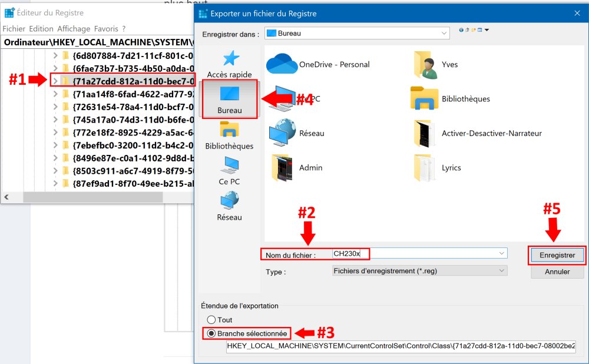589x364 pixels.
Task: Click the horizontal scrollbar thumb in registry tree
Action: (93, 197)
